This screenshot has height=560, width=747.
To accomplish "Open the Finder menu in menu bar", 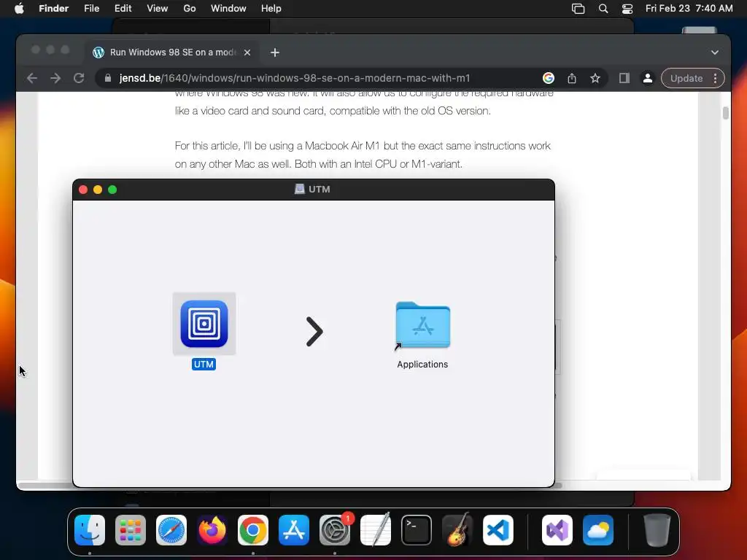I will coord(53,9).
